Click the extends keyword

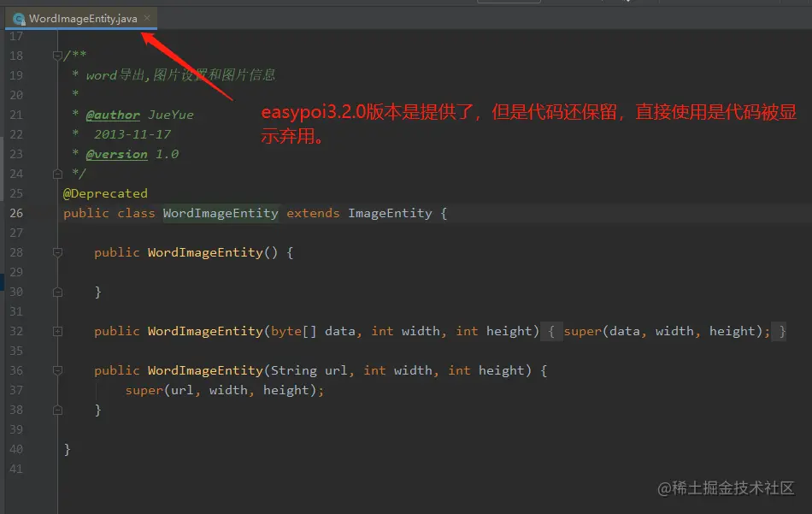tap(313, 213)
